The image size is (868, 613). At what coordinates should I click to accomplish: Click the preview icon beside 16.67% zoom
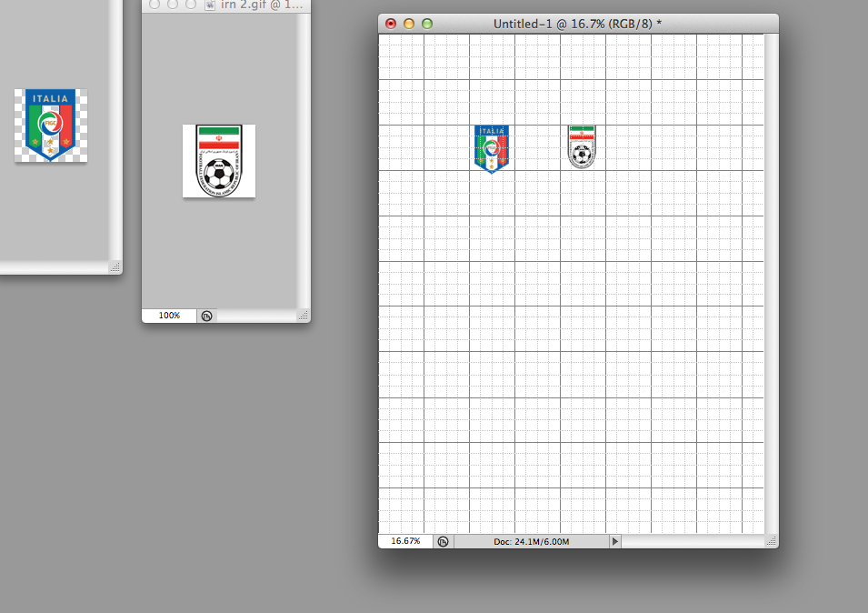[x=443, y=541]
